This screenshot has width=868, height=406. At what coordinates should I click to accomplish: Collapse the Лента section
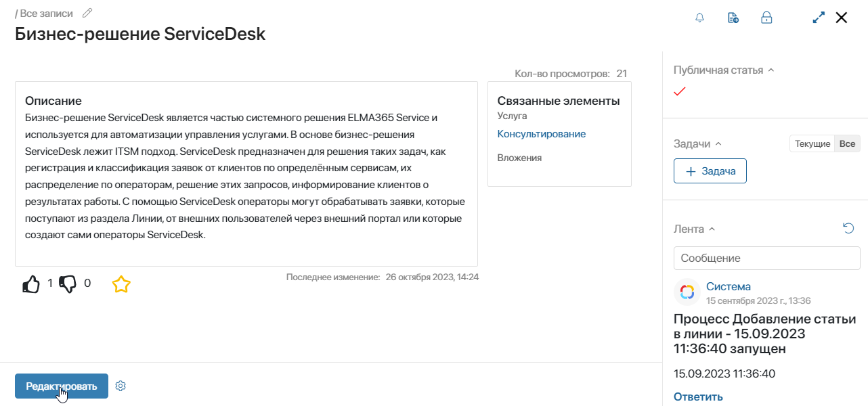712,229
